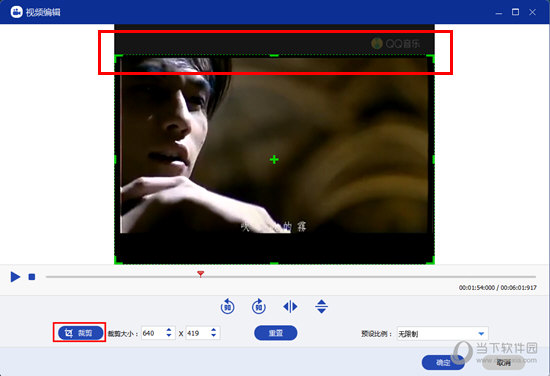This screenshot has width=550, height=376.
Task: Click the 00:01:54:000 / 00:06:01:917 time readout
Action: 497,288
